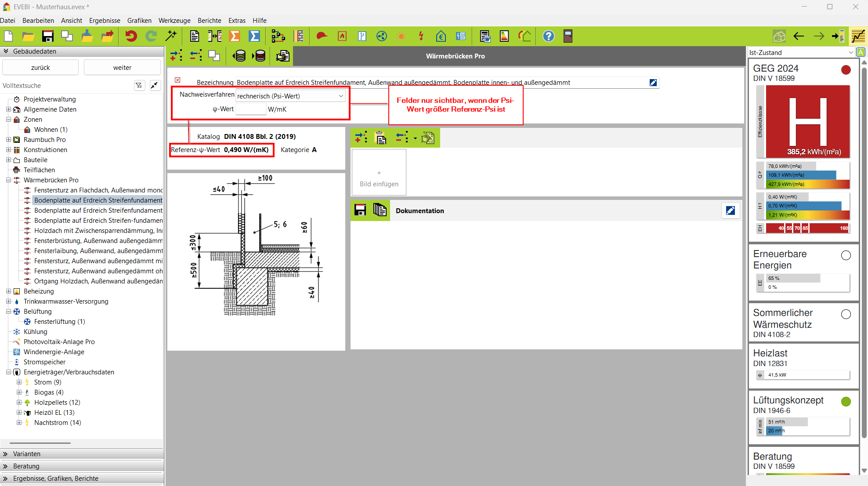Open the magic wand assistant tool
The width and height of the screenshot is (868, 486).
coord(171,36)
